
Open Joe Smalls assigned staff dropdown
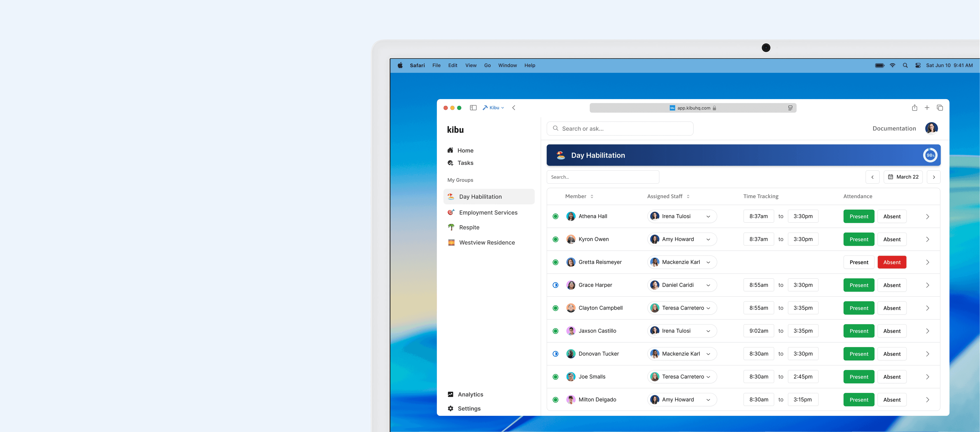click(x=682, y=377)
